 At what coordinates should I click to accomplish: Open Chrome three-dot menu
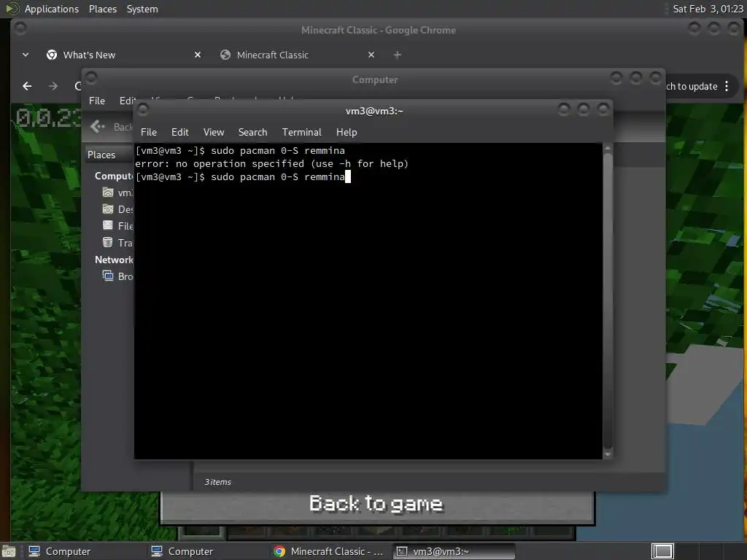727,86
